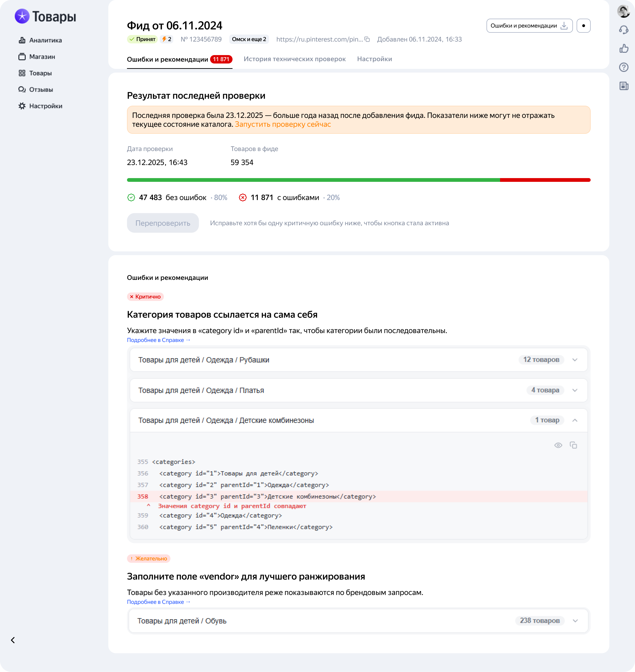Click the 12 товаров count badge
This screenshot has width=635, height=672.
point(541,359)
